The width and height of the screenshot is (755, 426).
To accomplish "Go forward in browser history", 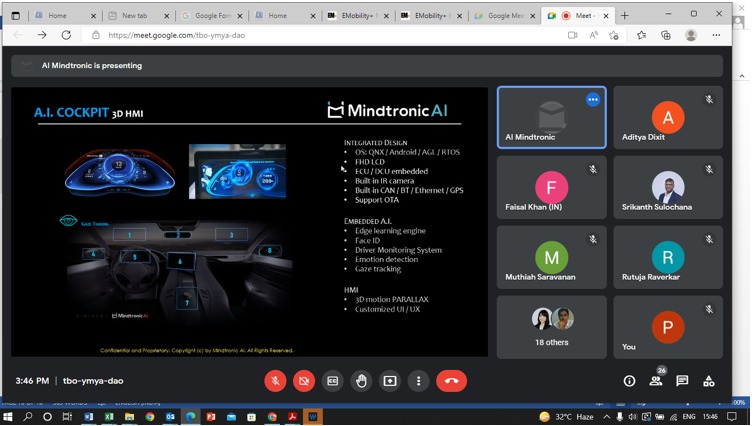I will [x=42, y=35].
